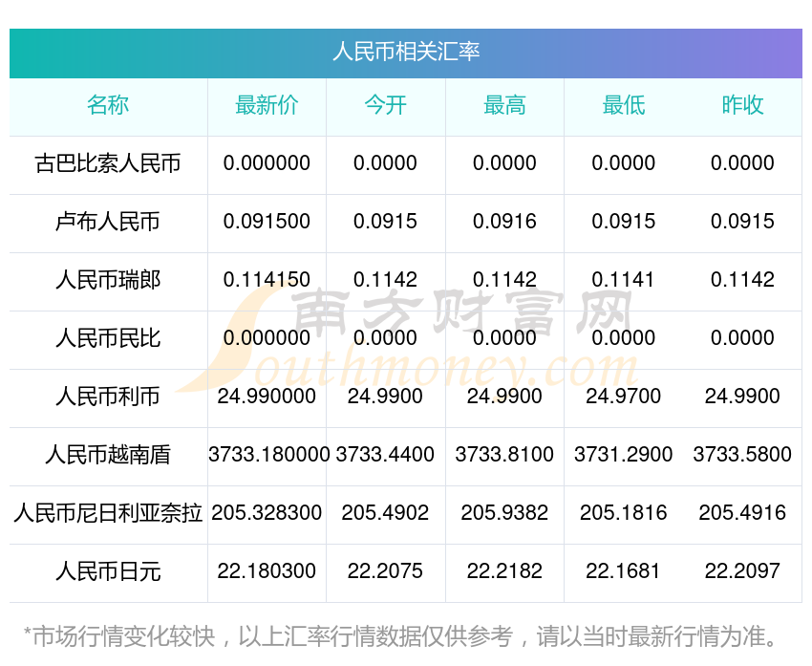Select the 人民币越南盾 row name

108,455
